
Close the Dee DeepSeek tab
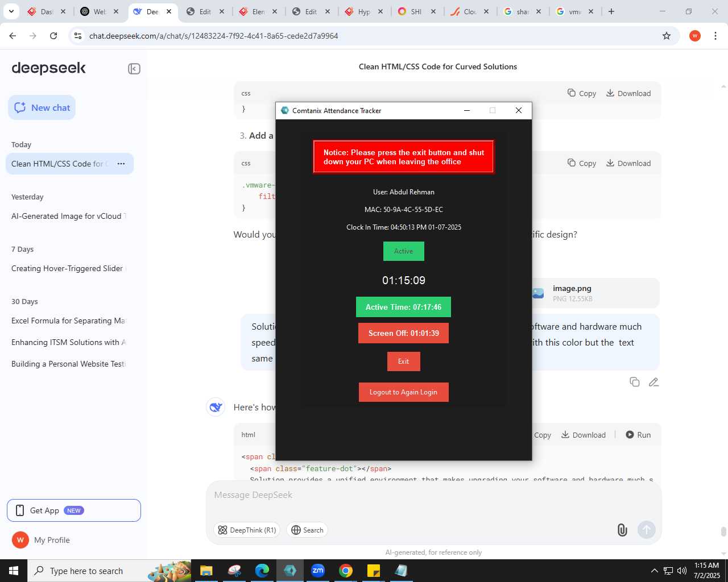pyautogui.click(x=169, y=11)
